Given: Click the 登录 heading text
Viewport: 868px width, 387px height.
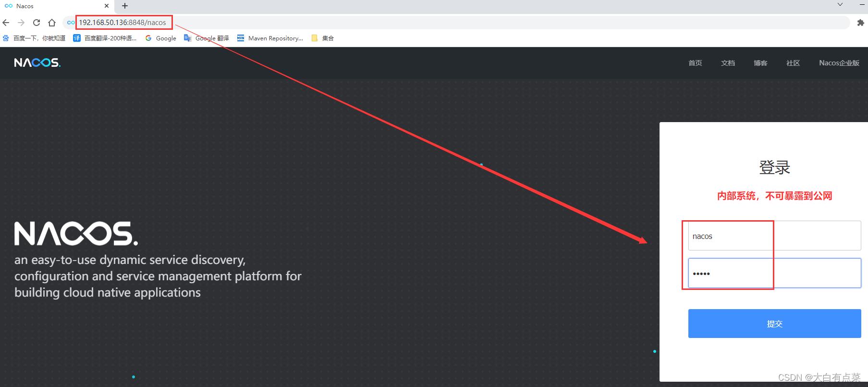Looking at the screenshot, I should tap(774, 167).
